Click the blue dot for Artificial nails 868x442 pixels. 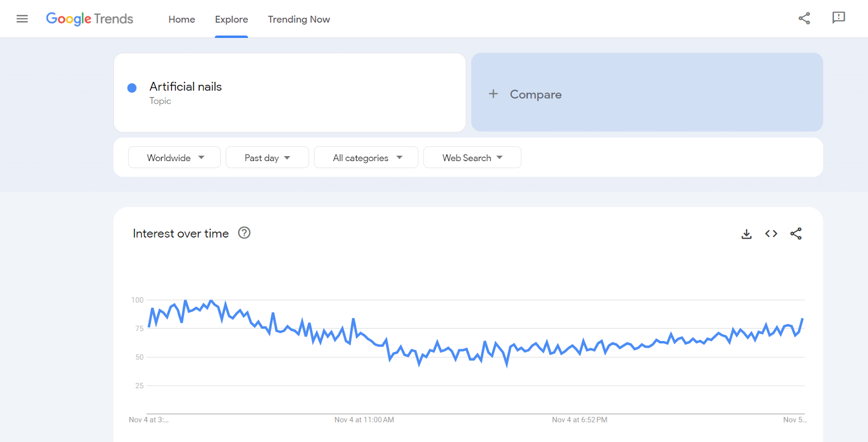[x=132, y=88]
